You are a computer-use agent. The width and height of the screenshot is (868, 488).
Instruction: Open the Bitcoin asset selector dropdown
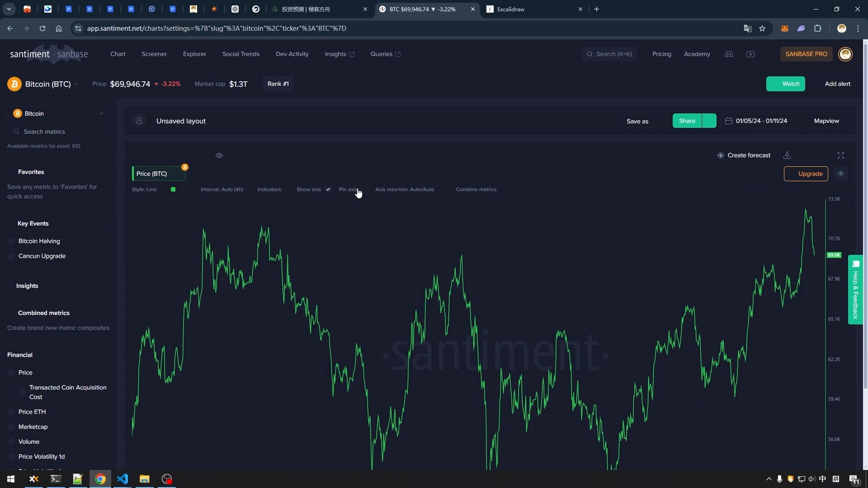(x=58, y=114)
